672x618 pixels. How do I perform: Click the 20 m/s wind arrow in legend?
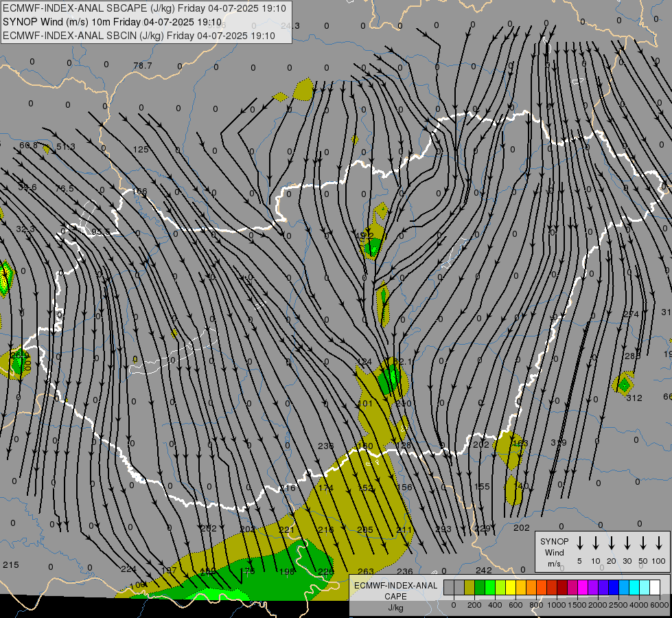click(611, 543)
